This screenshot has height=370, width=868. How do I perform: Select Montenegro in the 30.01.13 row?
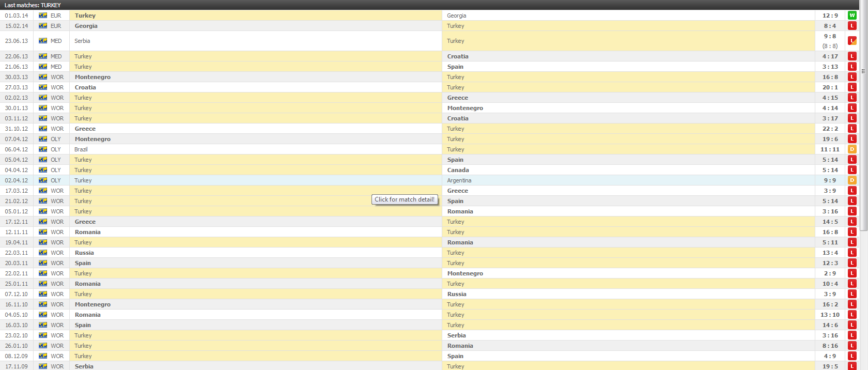(x=466, y=108)
